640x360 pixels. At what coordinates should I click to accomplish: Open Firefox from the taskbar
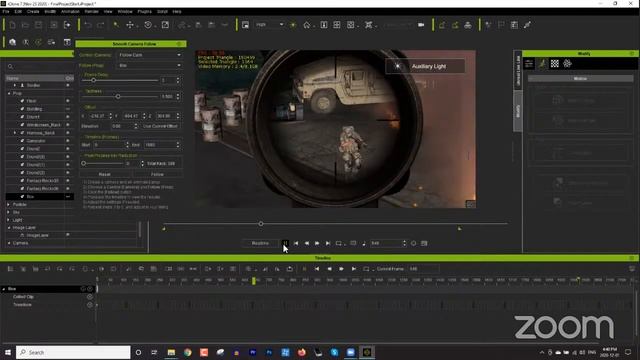tap(302, 352)
